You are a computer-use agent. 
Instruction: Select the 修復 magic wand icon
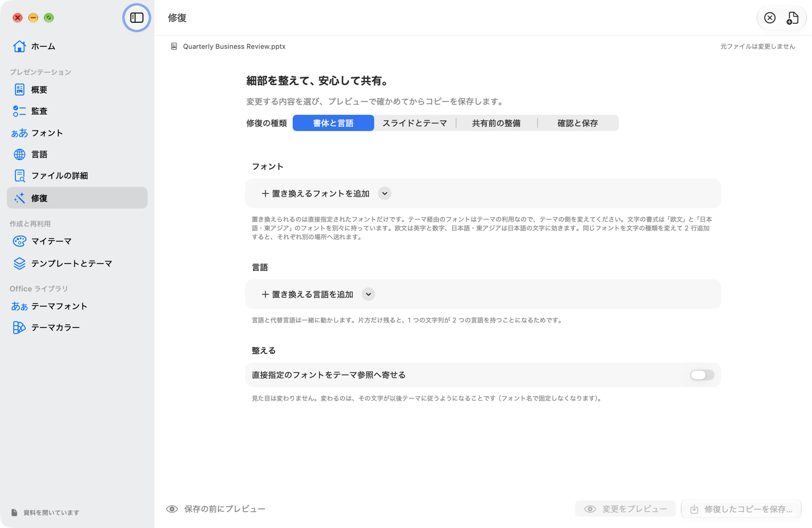[x=19, y=198]
